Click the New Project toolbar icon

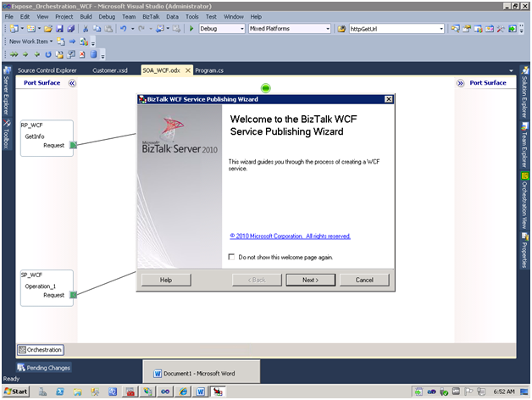pyautogui.click(x=14, y=29)
